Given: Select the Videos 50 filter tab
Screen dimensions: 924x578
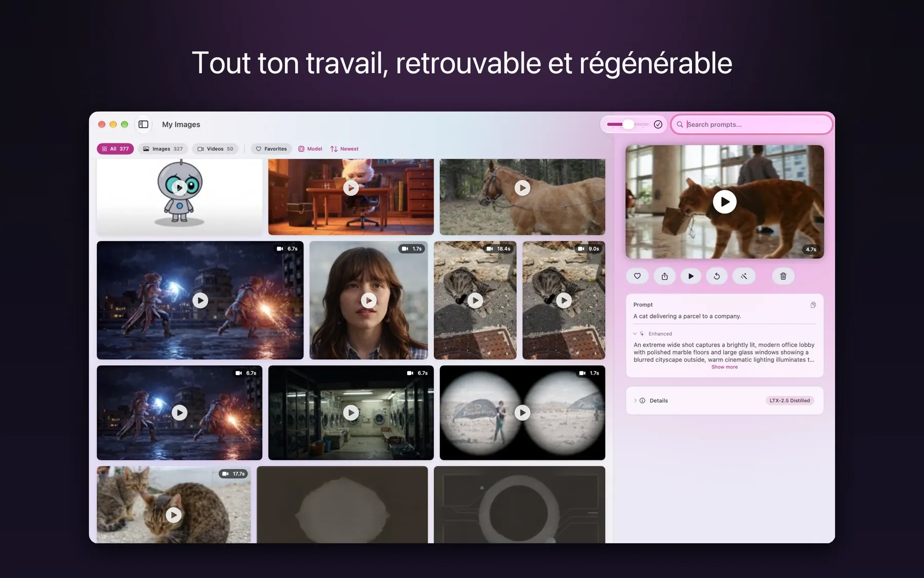Looking at the screenshot, I should (215, 149).
